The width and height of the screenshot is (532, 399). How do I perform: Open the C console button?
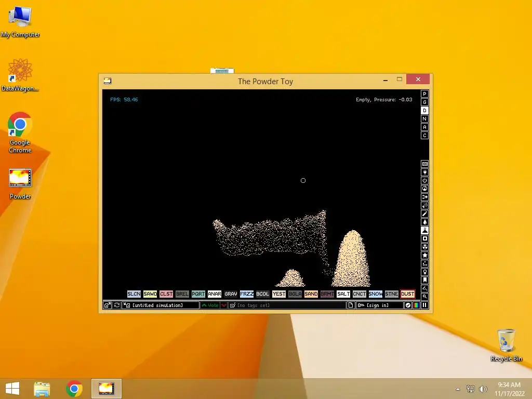(x=424, y=136)
